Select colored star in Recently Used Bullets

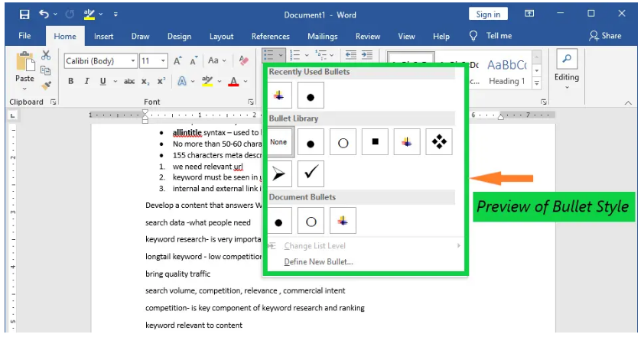(279, 96)
